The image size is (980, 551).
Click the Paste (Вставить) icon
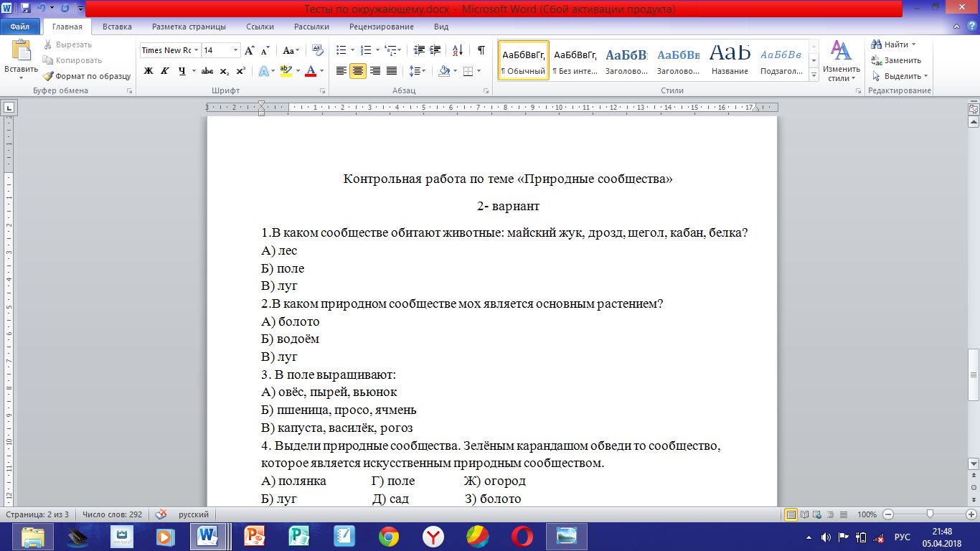pos(22,51)
